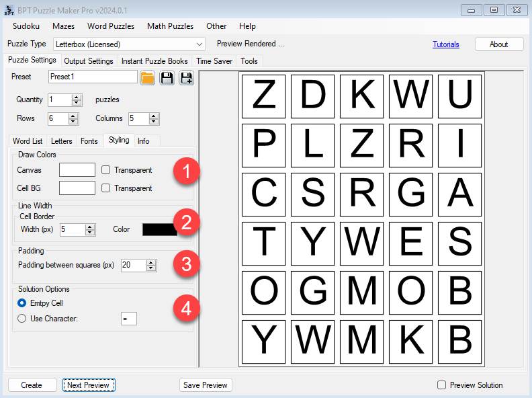This screenshot has height=398, width=532.
Task: Click the red number 2 marker
Action: click(x=185, y=221)
